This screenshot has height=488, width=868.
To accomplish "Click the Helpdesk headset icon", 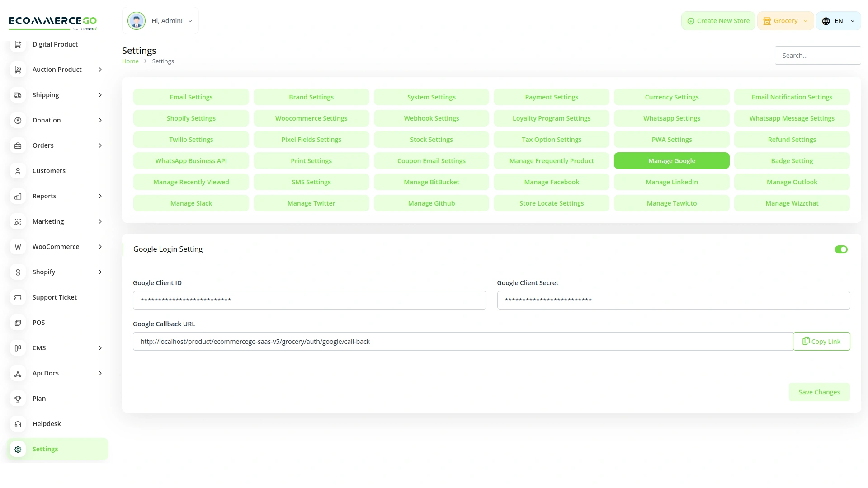I will click(x=18, y=424).
